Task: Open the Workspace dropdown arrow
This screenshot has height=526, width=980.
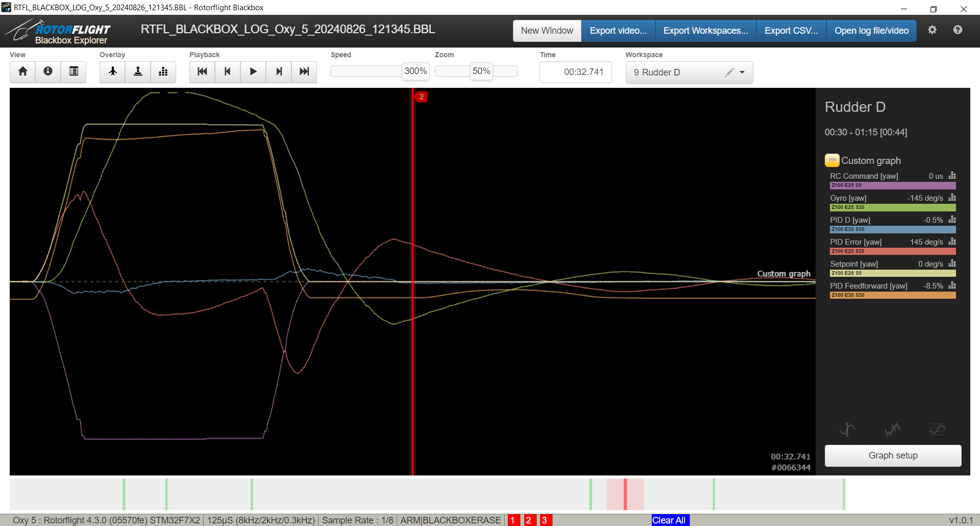Action: 742,73
